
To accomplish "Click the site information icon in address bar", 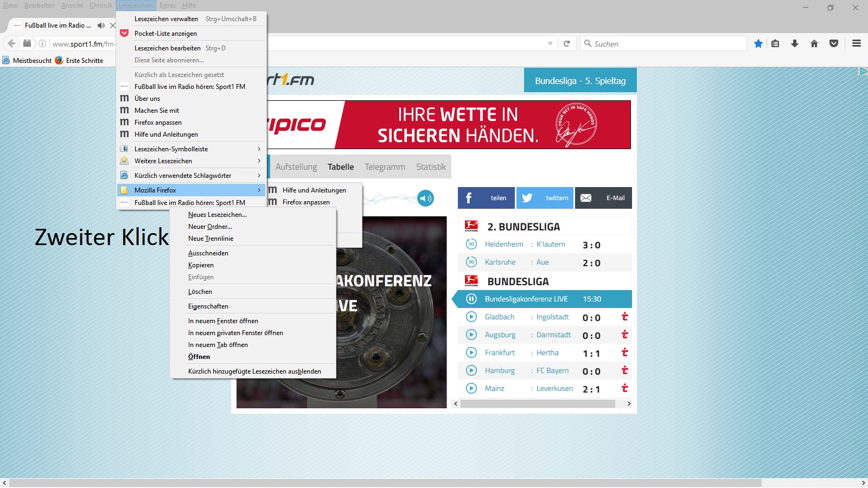I will 42,43.
